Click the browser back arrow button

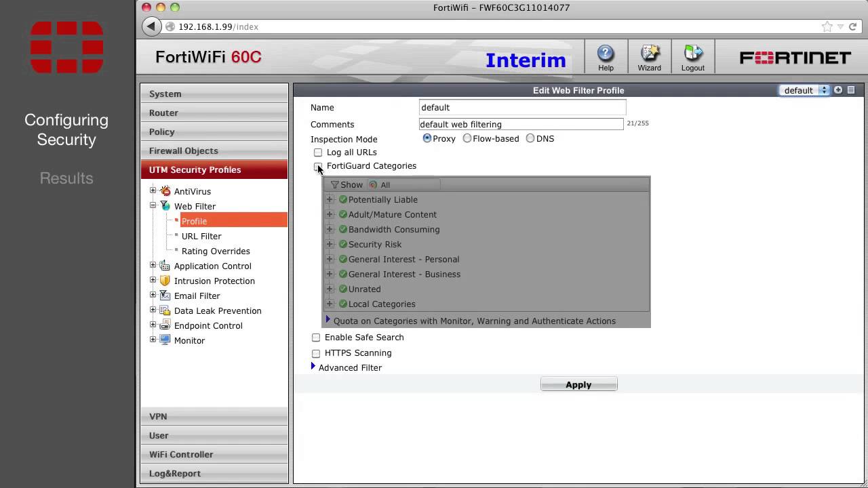point(152,26)
